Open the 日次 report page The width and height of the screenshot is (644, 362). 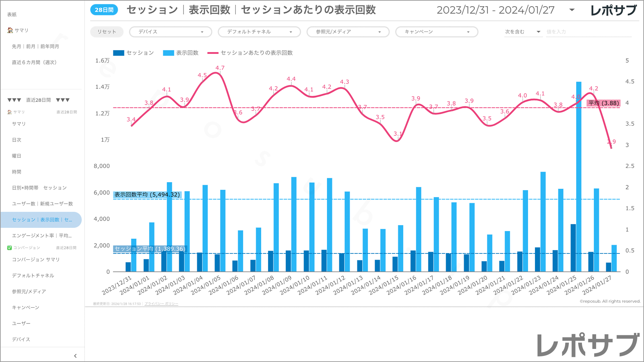coord(17,140)
